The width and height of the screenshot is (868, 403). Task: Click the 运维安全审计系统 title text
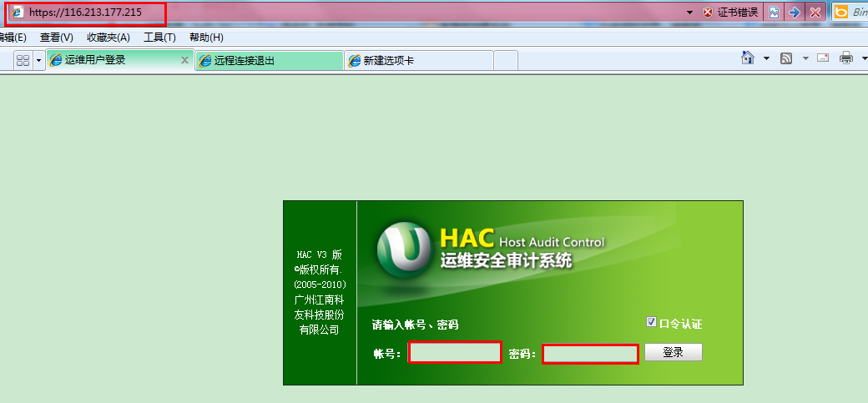pyautogui.click(x=506, y=259)
